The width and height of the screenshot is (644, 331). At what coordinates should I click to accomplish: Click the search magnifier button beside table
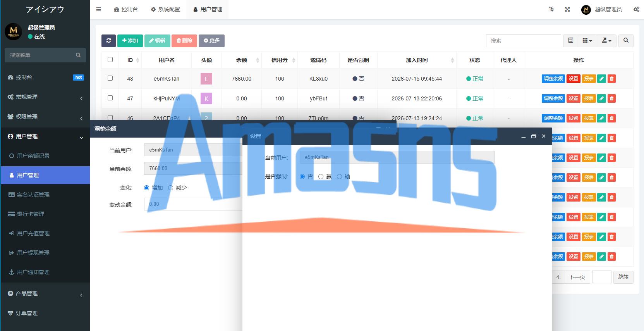[x=626, y=41]
